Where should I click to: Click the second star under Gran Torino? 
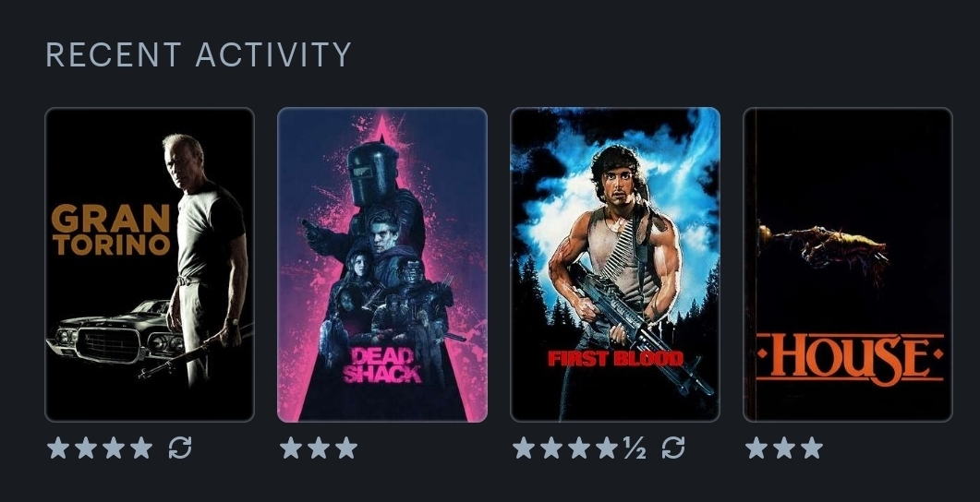86,448
